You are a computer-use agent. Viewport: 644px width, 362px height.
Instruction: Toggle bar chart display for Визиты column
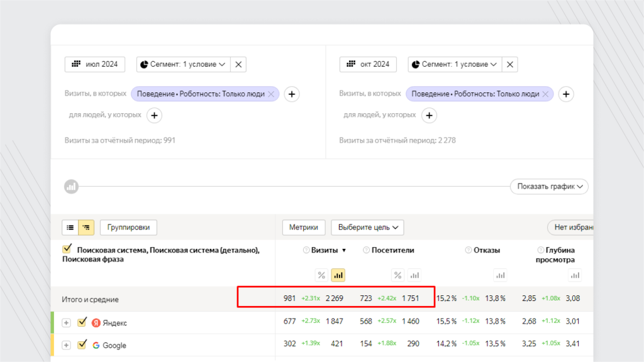[x=338, y=275]
